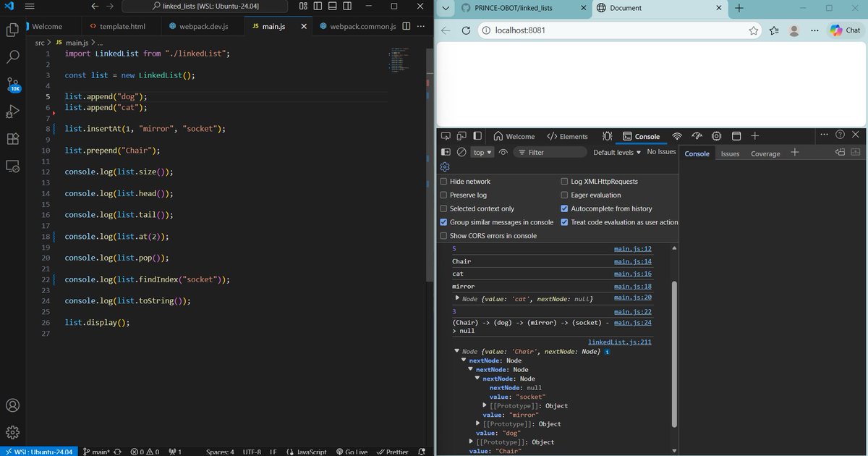
Task: Open the Extensions view
Action: coord(12,139)
